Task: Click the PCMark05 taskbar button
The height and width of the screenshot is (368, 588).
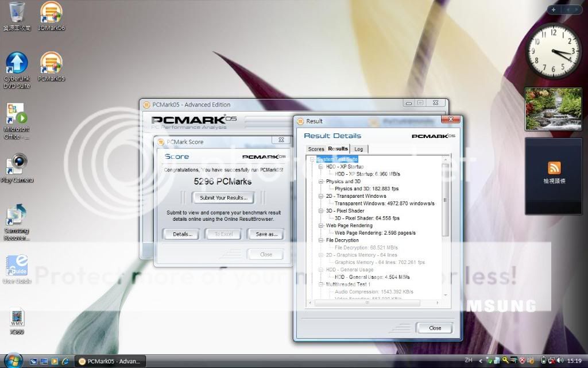Action: [x=110, y=361]
